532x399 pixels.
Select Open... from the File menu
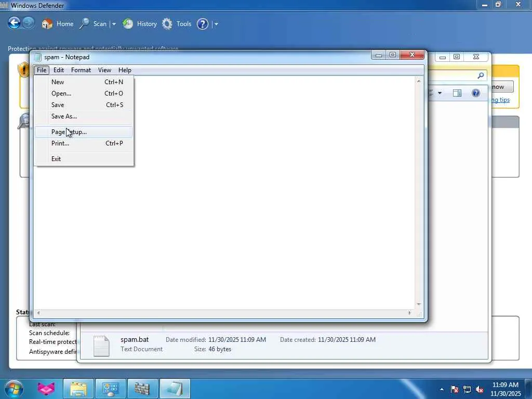[x=84, y=94]
